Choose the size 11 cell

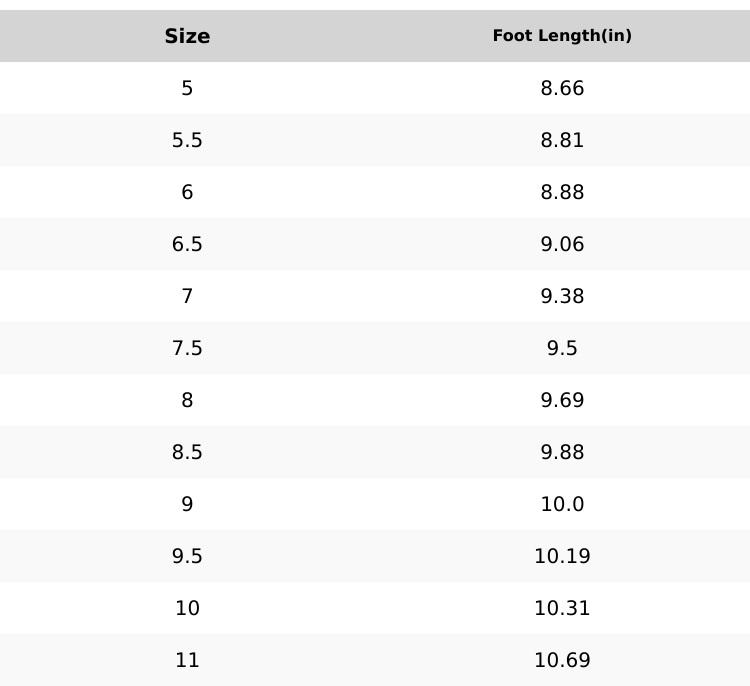(x=187, y=660)
